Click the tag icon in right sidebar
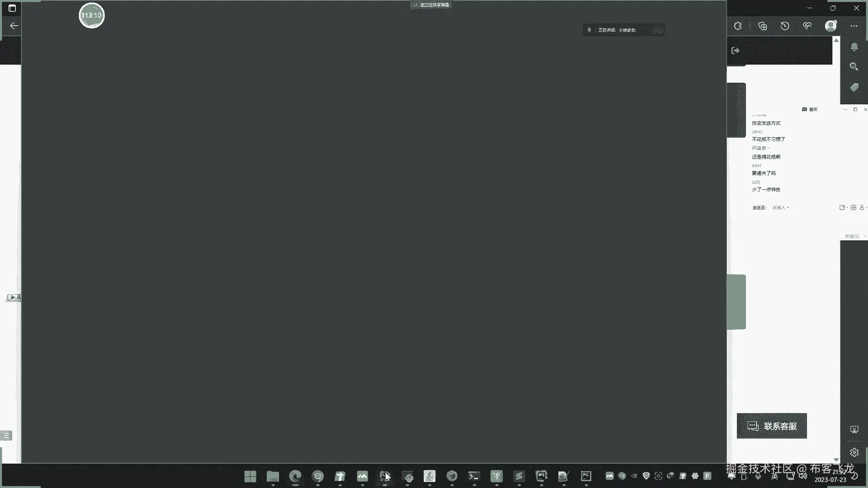 [x=854, y=87]
